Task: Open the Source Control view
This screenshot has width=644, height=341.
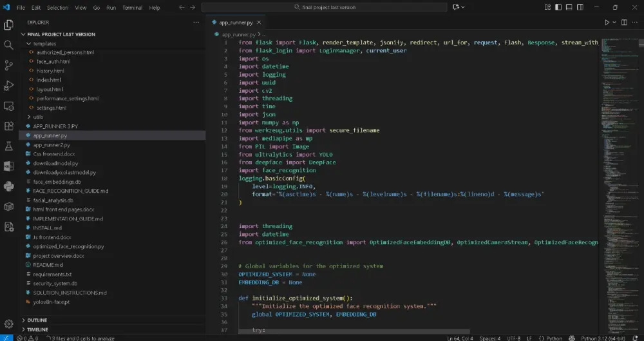Action: (9, 65)
